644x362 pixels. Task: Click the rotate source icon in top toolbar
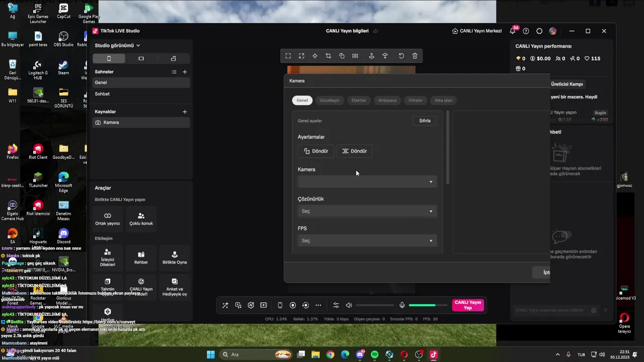click(342, 56)
